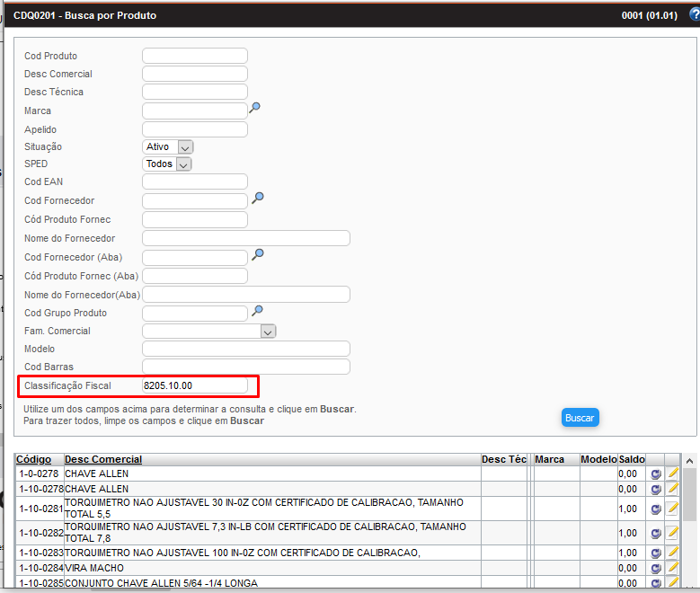Click into the Cod Produto field
Screen dimensions: 700x593
(x=194, y=56)
